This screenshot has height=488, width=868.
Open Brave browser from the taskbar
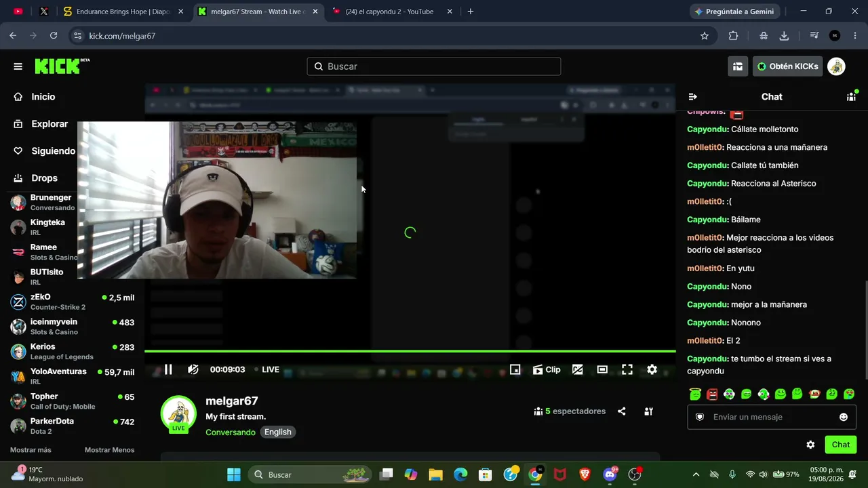tap(585, 474)
